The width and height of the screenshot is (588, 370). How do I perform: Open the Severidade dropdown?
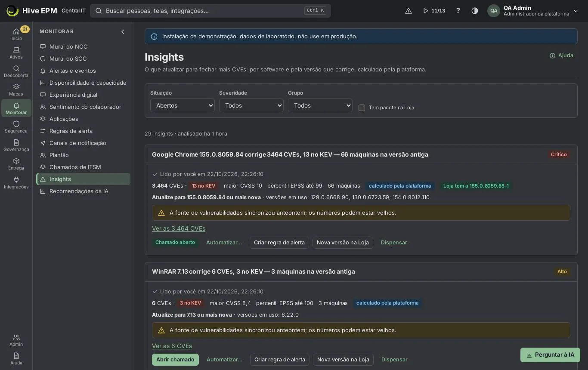pyautogui.click(x=251, y=105)
